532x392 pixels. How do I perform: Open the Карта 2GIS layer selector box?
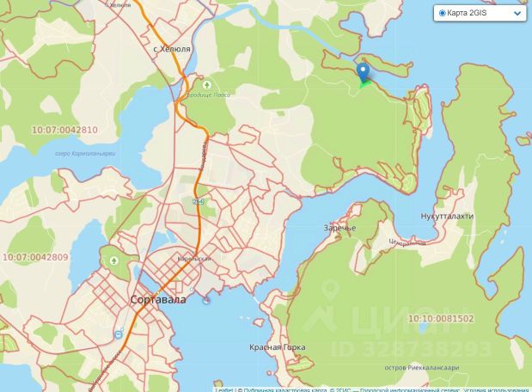(480, 13)
